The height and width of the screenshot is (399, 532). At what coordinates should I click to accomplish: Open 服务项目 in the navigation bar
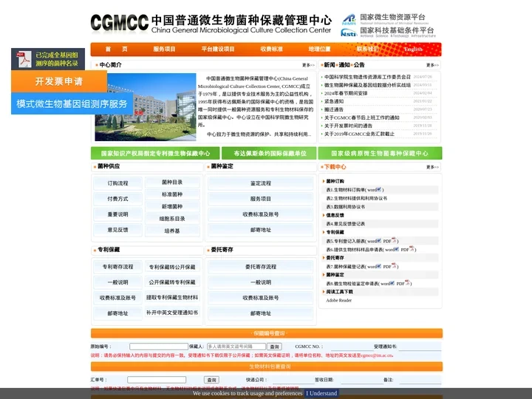[164, 49]
